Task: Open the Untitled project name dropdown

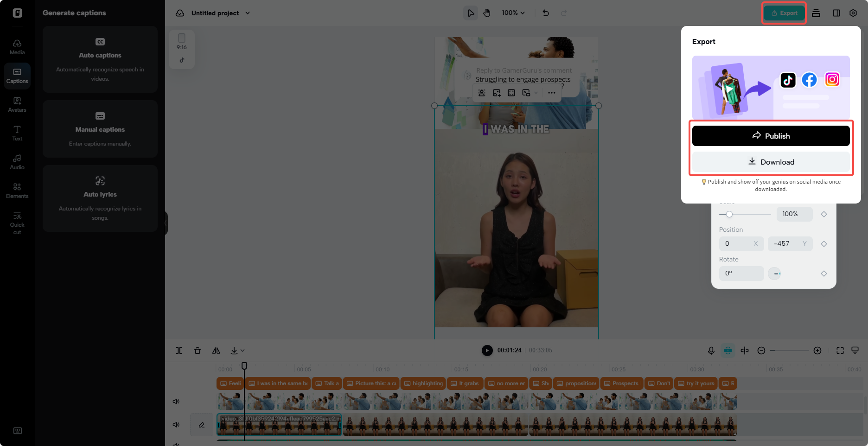Action: click(248, 13)
